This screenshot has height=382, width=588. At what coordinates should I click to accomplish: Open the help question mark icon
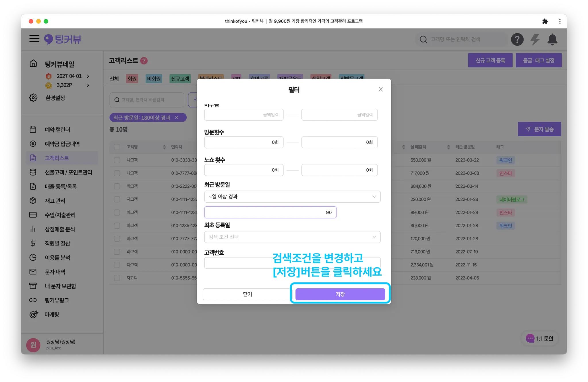click(517, 39)
